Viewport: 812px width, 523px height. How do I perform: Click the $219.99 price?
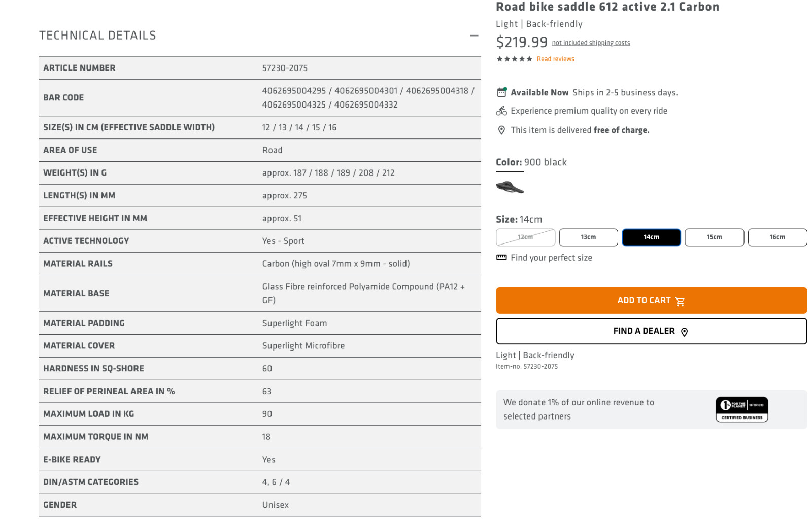point(522,42)
